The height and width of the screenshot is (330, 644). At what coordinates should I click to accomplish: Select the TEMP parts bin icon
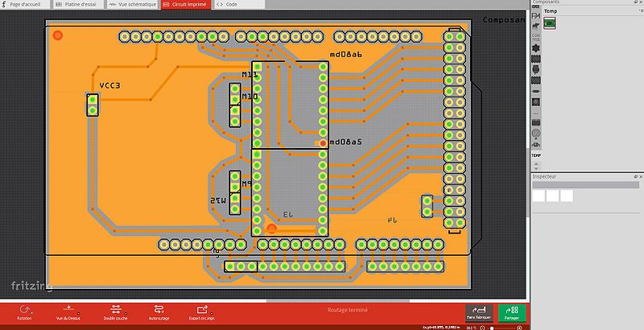click(535, 155)
